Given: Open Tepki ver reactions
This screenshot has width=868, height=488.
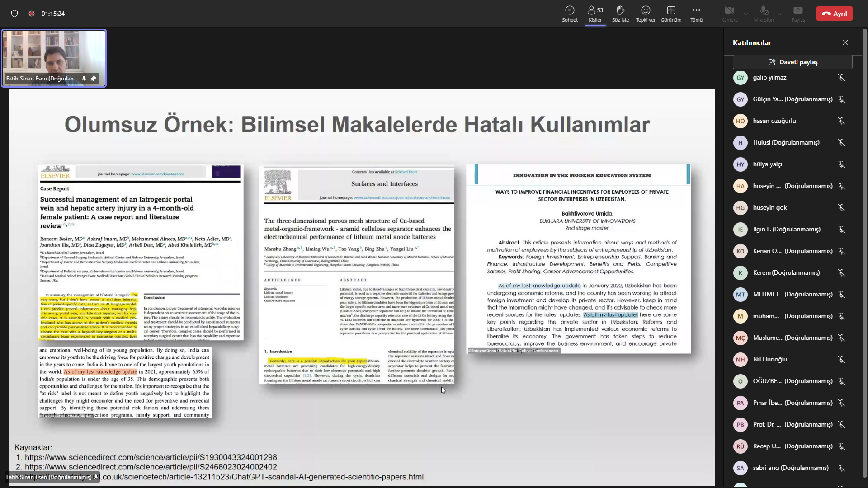Looking at the screenshot, I should (646, 14).
